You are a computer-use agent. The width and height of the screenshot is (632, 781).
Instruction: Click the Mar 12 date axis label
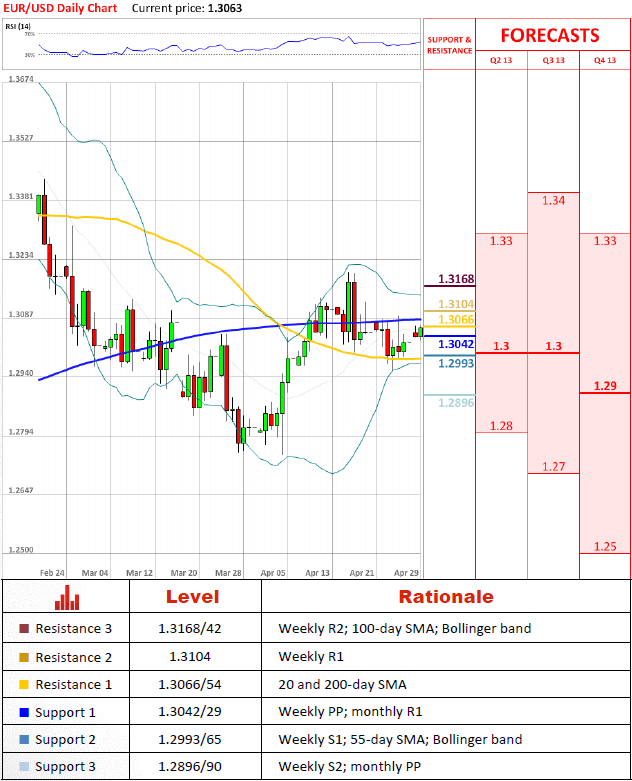tap(139, 573)
